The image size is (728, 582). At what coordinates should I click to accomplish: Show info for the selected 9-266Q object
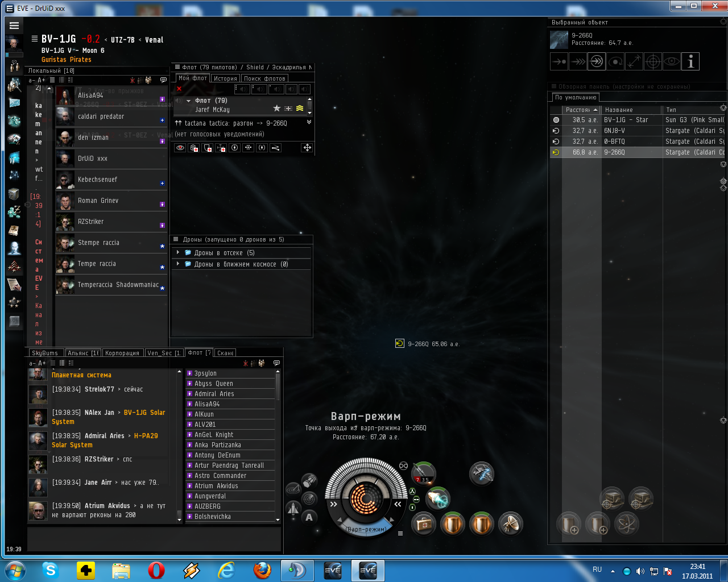pos(690,61)
